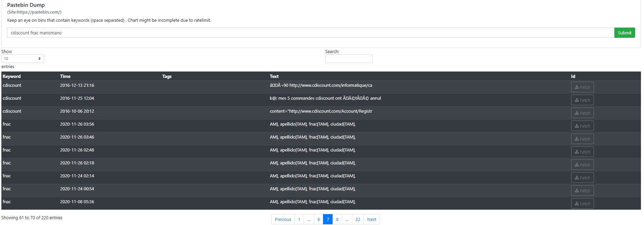
Task: Click Fetch for the 2020-11-24 00:54 fnac row
Action: click(582, 191)
